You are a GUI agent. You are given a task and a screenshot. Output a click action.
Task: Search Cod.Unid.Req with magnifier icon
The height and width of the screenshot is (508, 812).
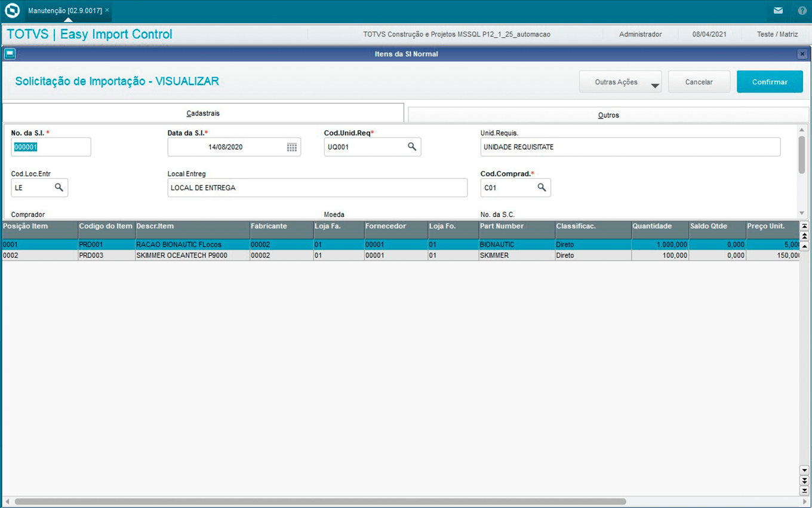[412, 146]
